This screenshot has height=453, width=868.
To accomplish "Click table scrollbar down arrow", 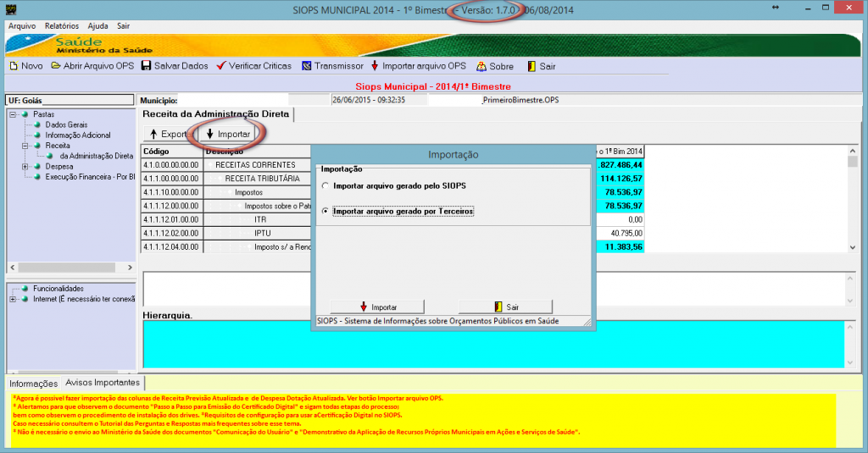I will coord(853,248).
